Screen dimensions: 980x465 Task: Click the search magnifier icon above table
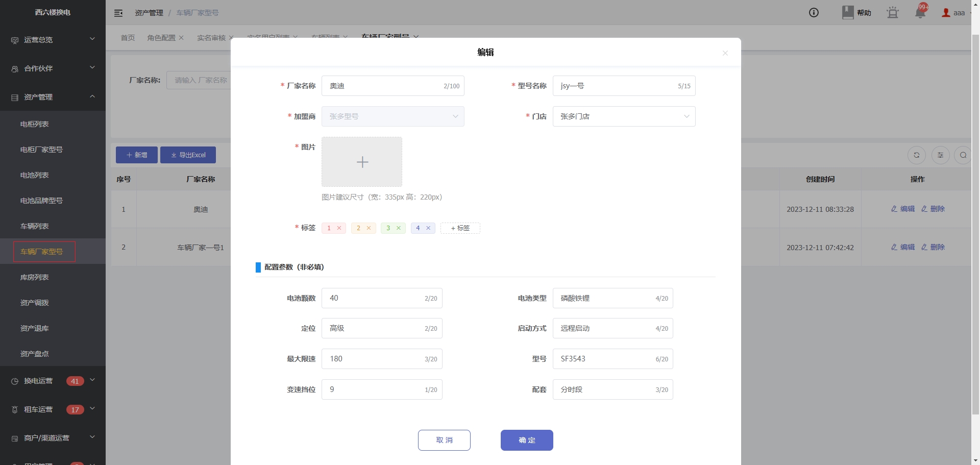tap(963, 155)
